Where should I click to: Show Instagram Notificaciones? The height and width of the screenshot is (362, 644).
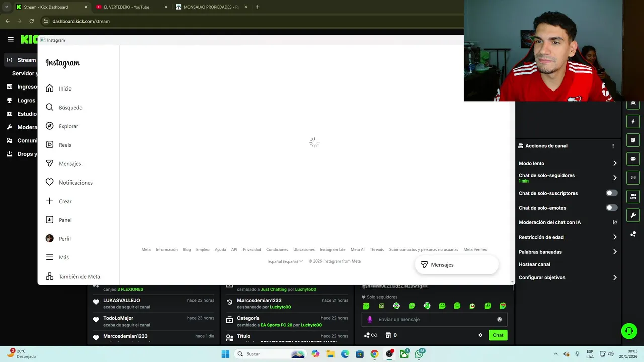[x=69, y=183]
